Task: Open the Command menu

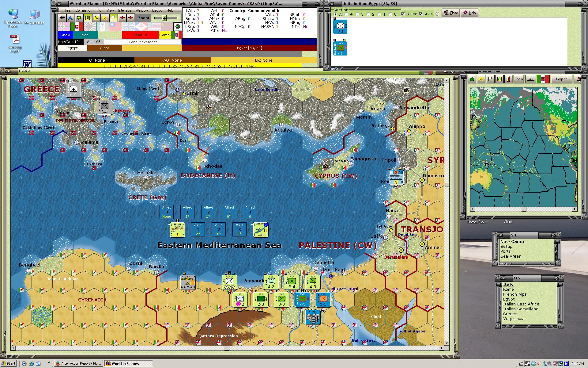Action: tap(83, 10)
